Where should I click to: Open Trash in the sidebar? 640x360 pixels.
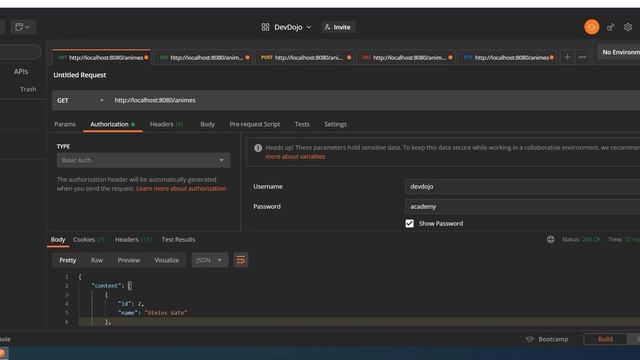point(28,89)
